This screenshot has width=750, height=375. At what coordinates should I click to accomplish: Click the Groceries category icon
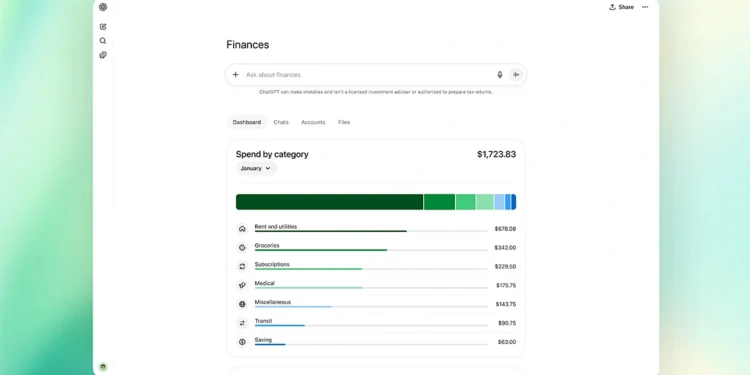[x=242, y=248]
